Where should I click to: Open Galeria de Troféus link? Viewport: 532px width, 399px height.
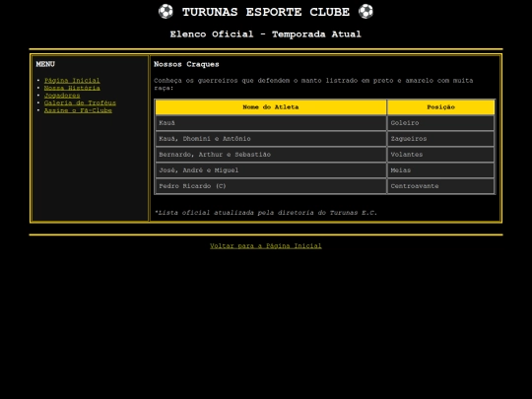[x=80, y=102]
